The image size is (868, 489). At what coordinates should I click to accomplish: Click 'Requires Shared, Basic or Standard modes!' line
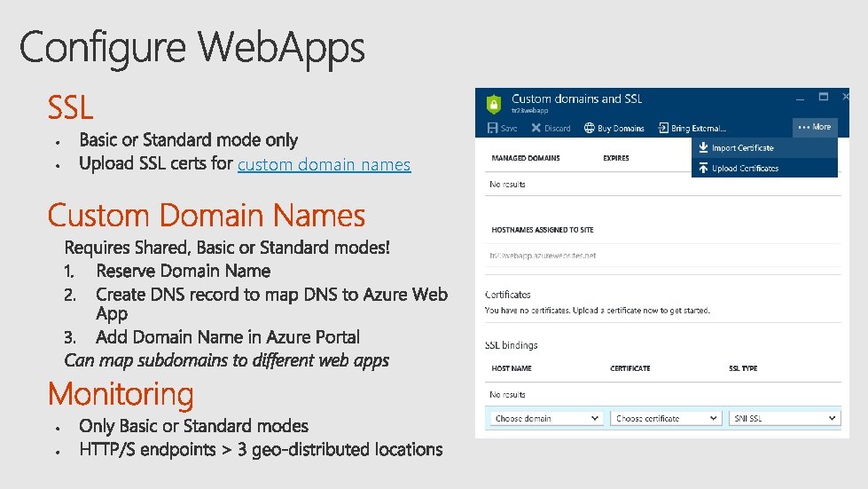pos(227,248)
